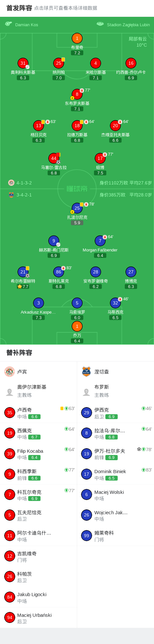
Task: Open goalkeeper number 1 布里奇 player circle
Action: click(77, 38)
